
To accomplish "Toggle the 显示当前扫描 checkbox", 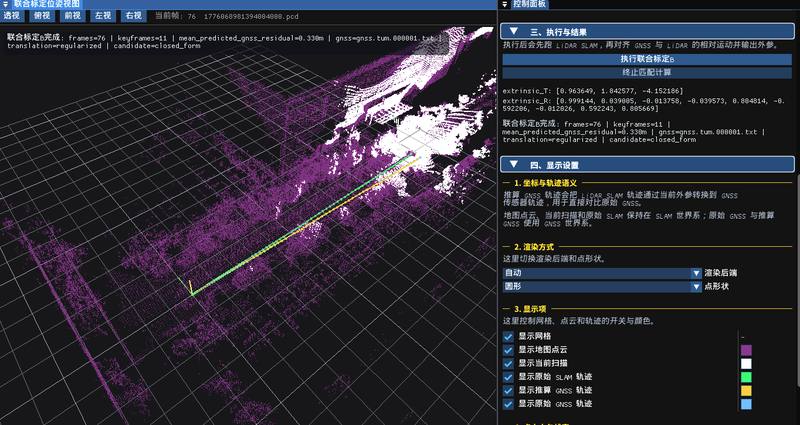I will [508, 364].
